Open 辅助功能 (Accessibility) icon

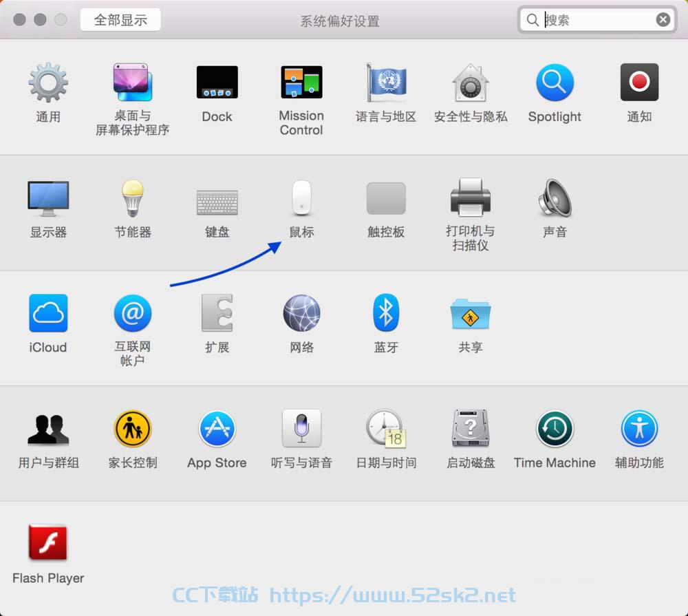pyautogui.click(x=639, y=429)
